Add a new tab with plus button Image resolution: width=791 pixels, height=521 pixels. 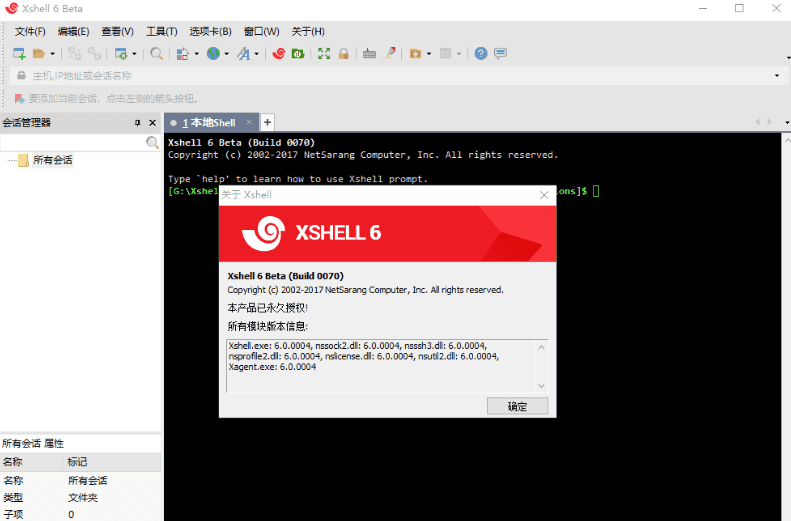(267, 122)
